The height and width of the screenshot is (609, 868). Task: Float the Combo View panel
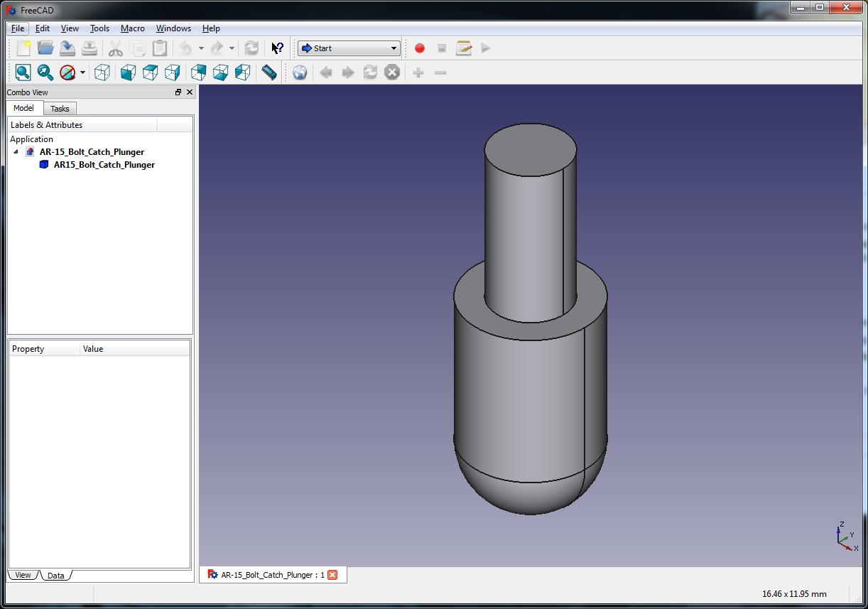point(178,92)
